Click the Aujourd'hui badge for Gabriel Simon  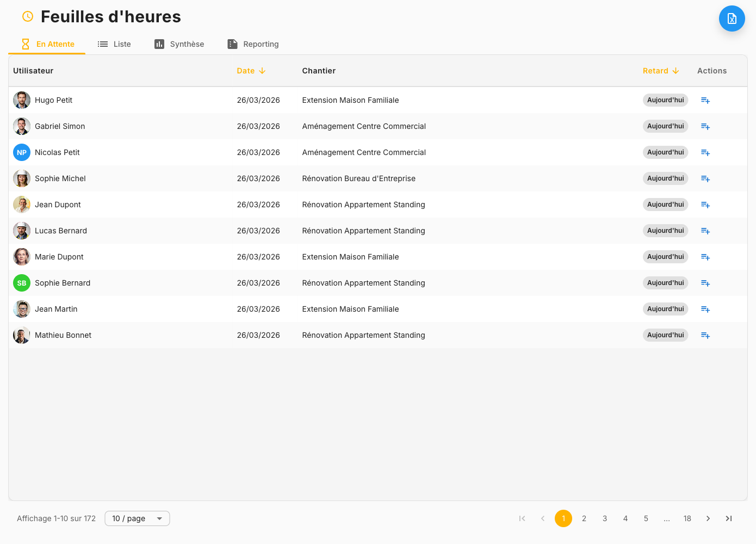(x=665, y=126)
